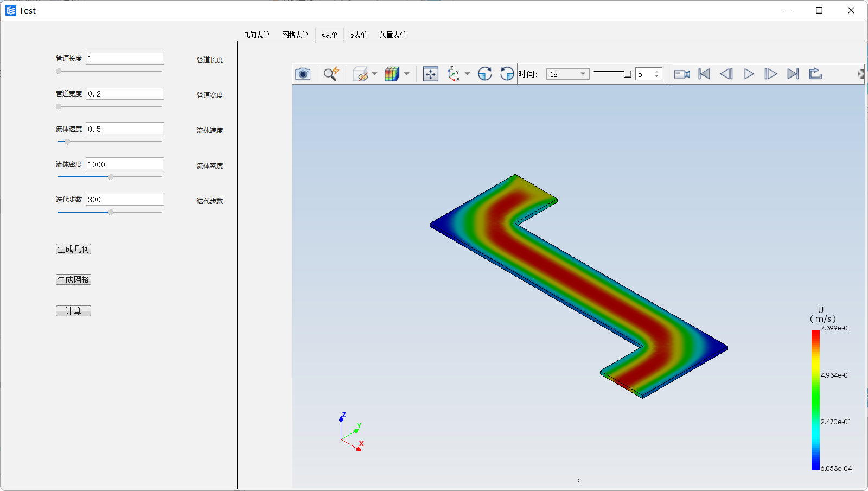This screenshot has width=868, height=491.
Task: Expand the toolbar overflow arrow at the right edge
Action: [861, 74]
